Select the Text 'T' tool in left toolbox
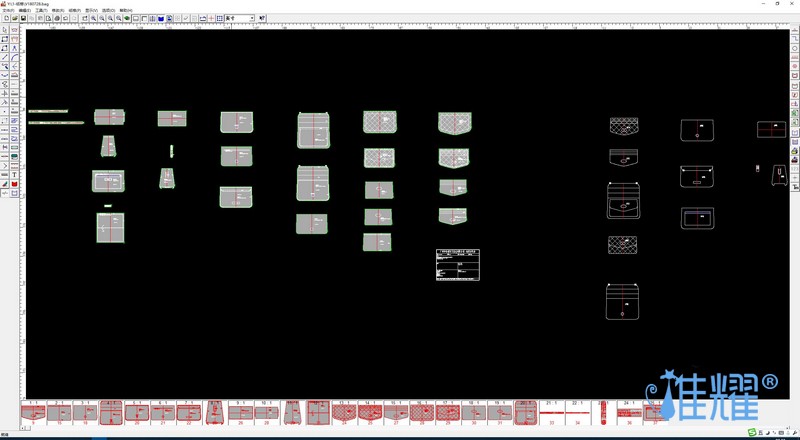The width and height of the screenshot is (800, 440). coord(15,175)
